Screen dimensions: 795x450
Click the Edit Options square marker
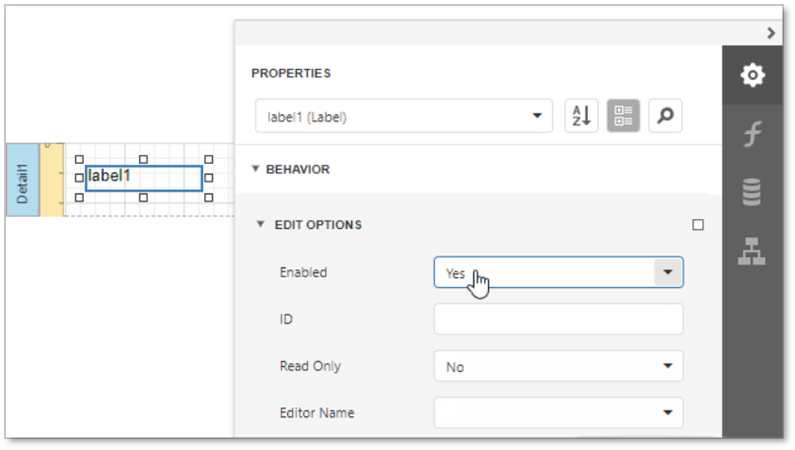(x=698, y=225)
